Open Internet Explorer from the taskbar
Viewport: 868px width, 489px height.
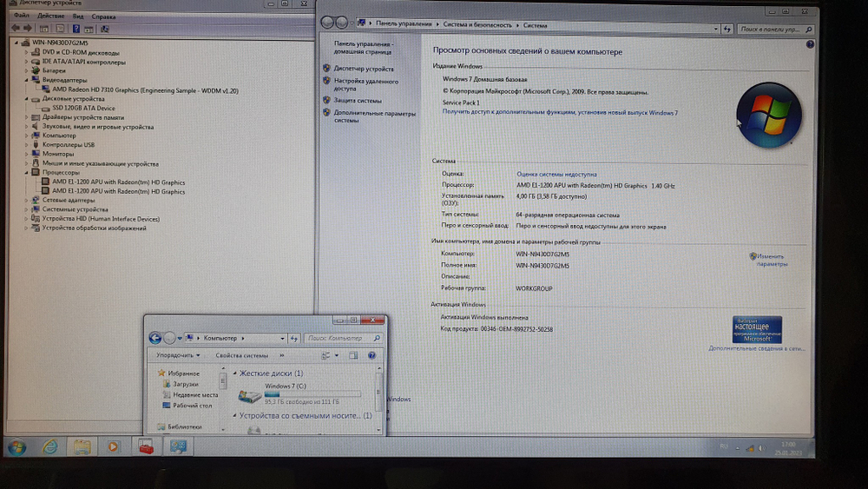(49, 446)
